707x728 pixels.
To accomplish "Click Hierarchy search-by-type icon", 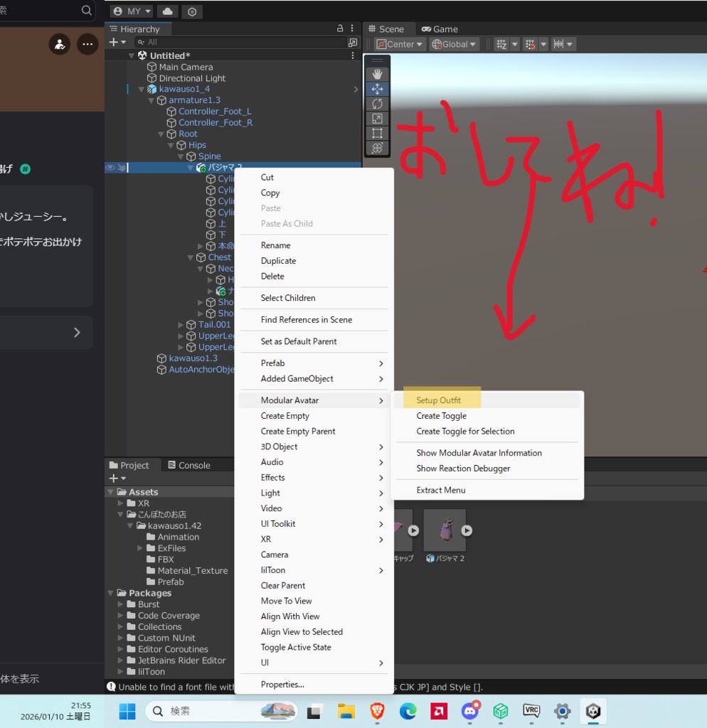I will tap(353, 42).
